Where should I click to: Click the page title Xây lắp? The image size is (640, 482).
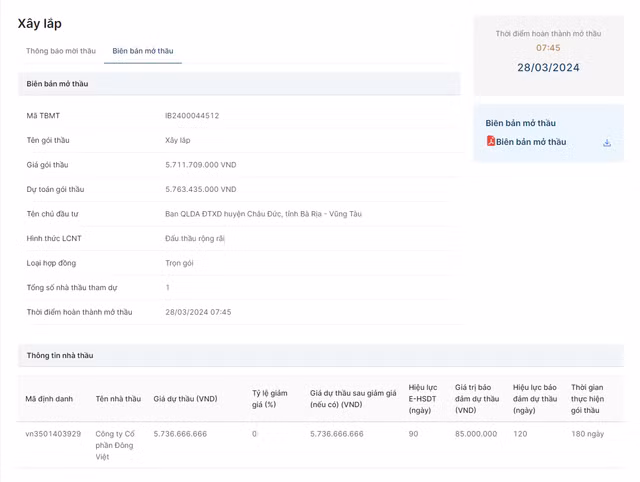point(39,23)
